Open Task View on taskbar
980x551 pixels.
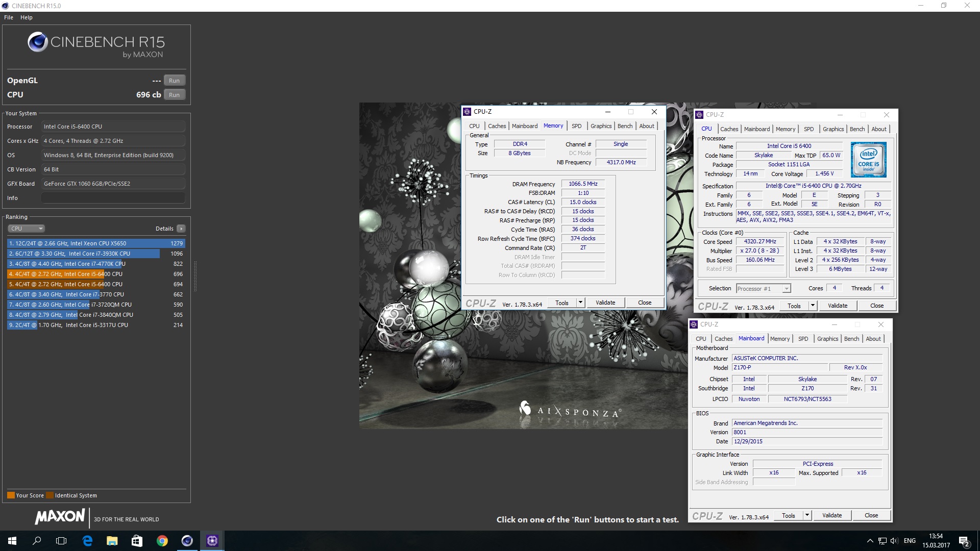61,541
